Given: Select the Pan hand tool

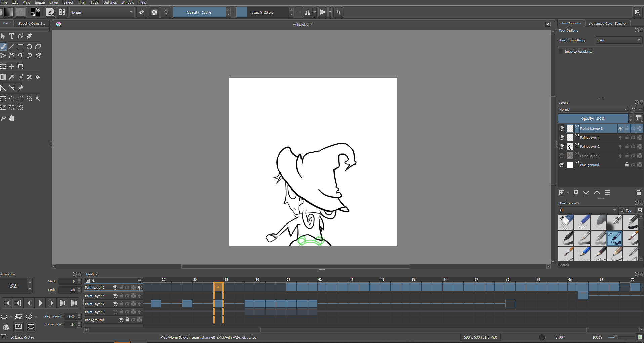Looking at the screenshot, I should point(12,118).
